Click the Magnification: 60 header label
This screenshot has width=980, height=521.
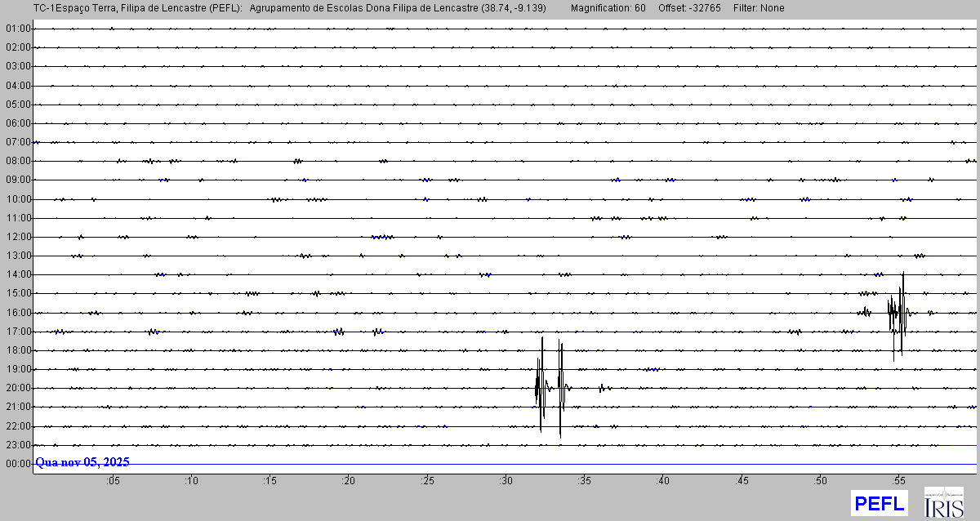click(608, 8)
